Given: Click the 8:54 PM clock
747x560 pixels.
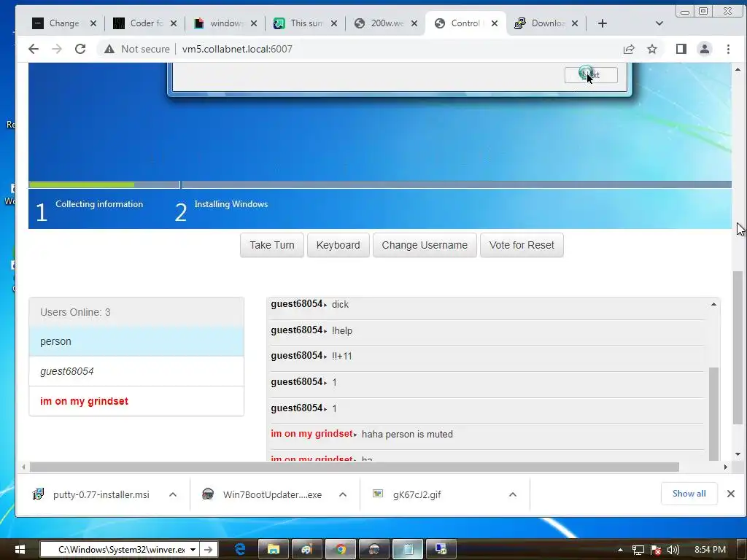Looking at the screenshot, I should 710,550.
